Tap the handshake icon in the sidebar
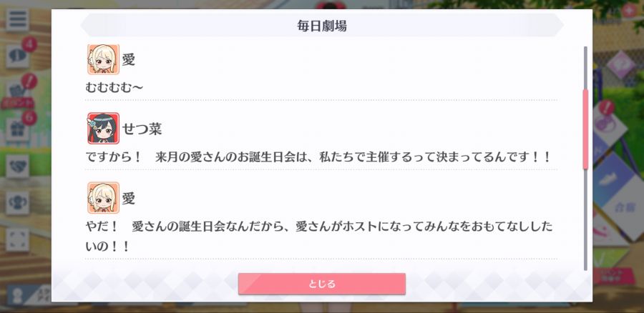 pyautogui.click(x=18, y=166)
